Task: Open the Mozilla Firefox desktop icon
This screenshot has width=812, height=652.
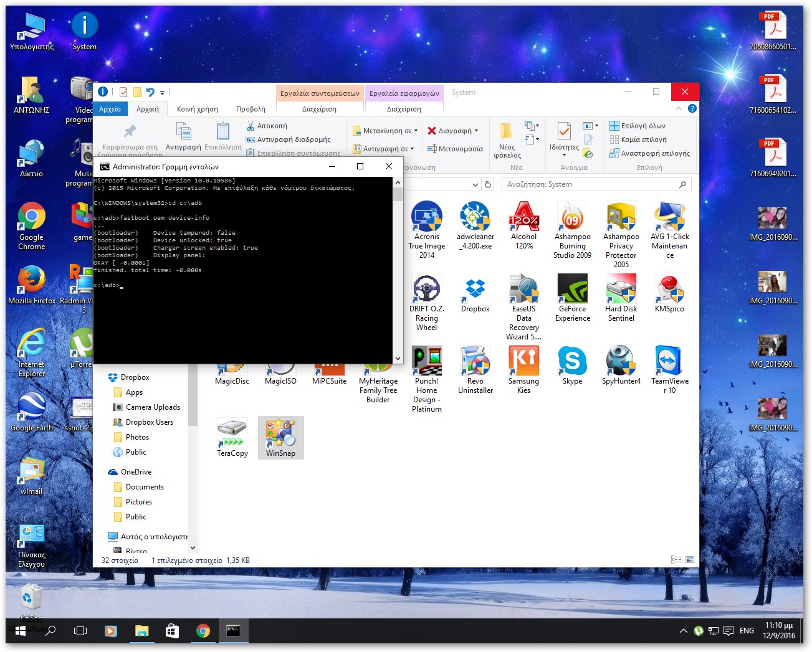Action: [x=31, y=281]
